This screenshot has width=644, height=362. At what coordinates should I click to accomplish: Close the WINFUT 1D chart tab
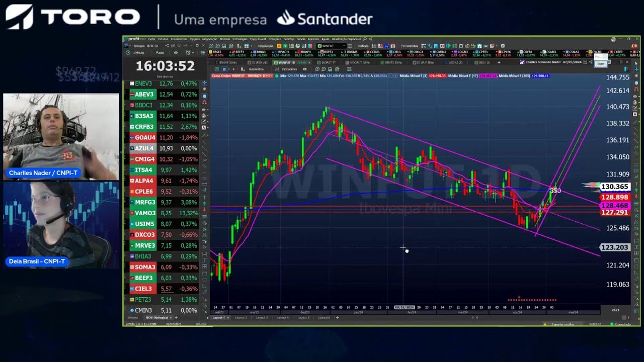[308, 62]
